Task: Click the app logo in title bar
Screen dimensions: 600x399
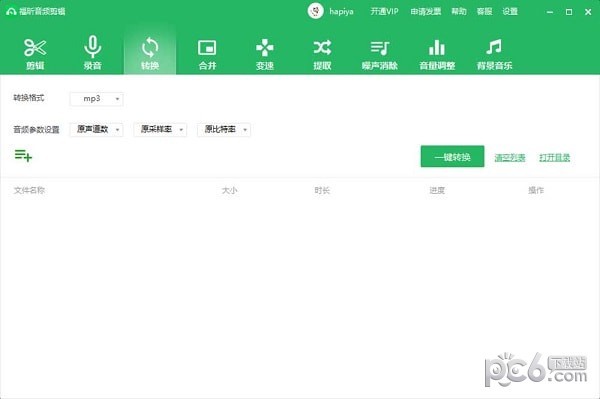Action: click(x=11, y=11)
